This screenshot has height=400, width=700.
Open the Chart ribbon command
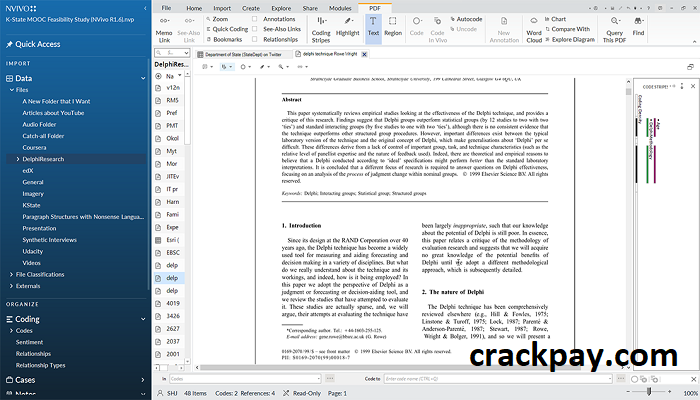[x=555, y=19]
